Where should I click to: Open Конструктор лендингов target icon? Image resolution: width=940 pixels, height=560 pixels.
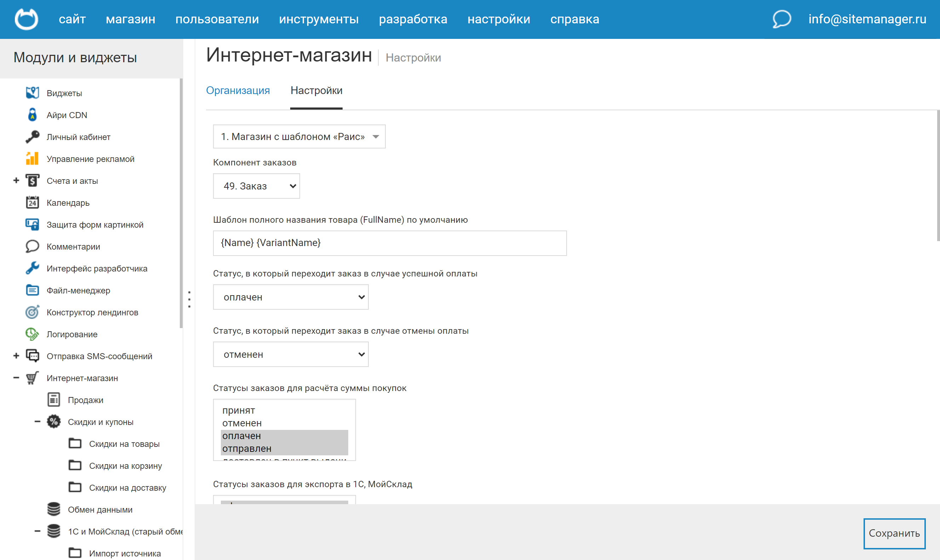[x=33, y=312]
